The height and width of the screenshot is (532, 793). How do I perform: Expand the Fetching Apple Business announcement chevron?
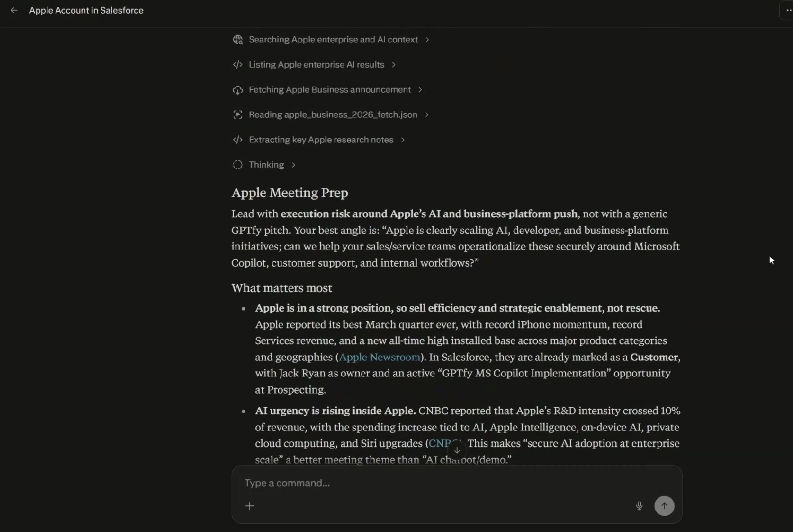420,90
